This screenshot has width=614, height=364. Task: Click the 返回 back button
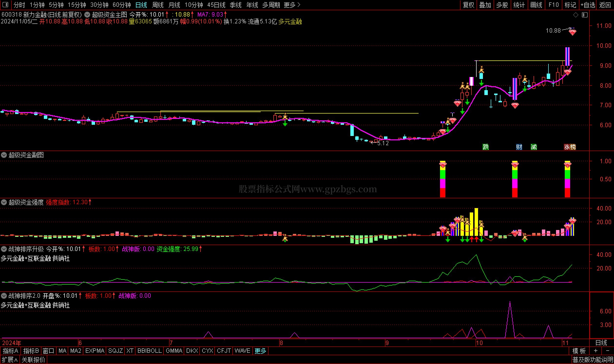pos(605,5)
